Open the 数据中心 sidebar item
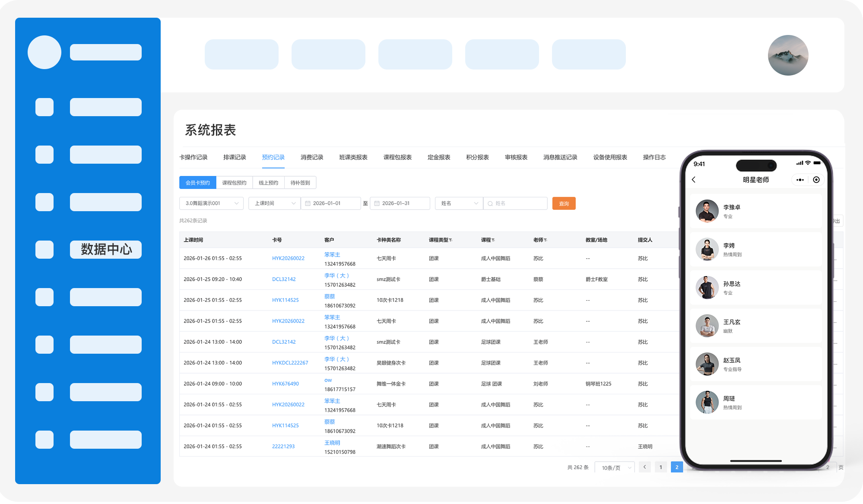The image size is (863, 504). point(106,250)
